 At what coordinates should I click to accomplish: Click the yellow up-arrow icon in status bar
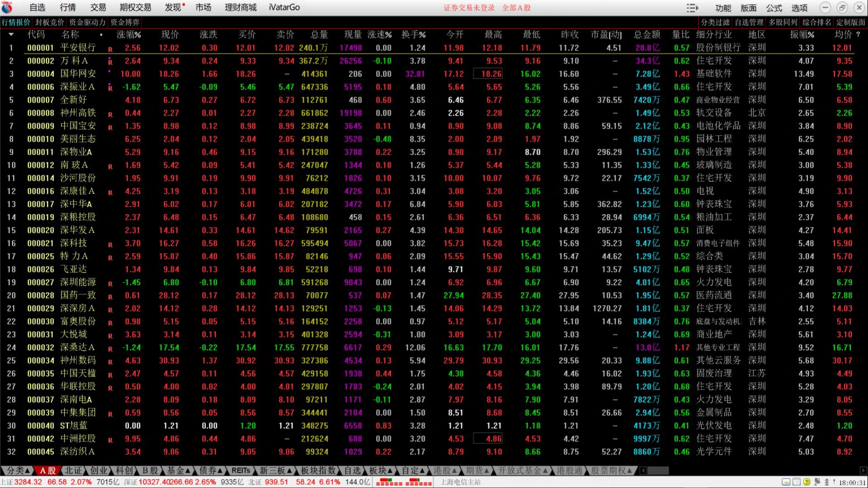tap(807, 482)
